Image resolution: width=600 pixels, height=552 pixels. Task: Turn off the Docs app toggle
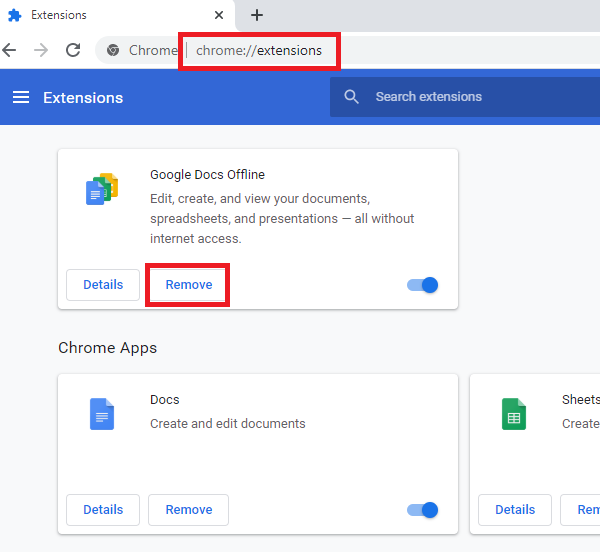(x=423, y=510)
